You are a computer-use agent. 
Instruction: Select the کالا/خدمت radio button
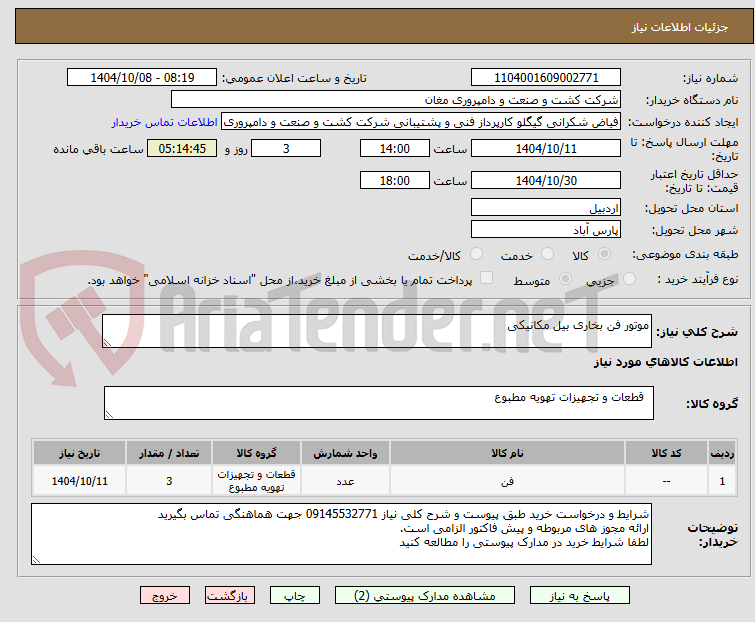pyautogui.click(x=476, y=254)
